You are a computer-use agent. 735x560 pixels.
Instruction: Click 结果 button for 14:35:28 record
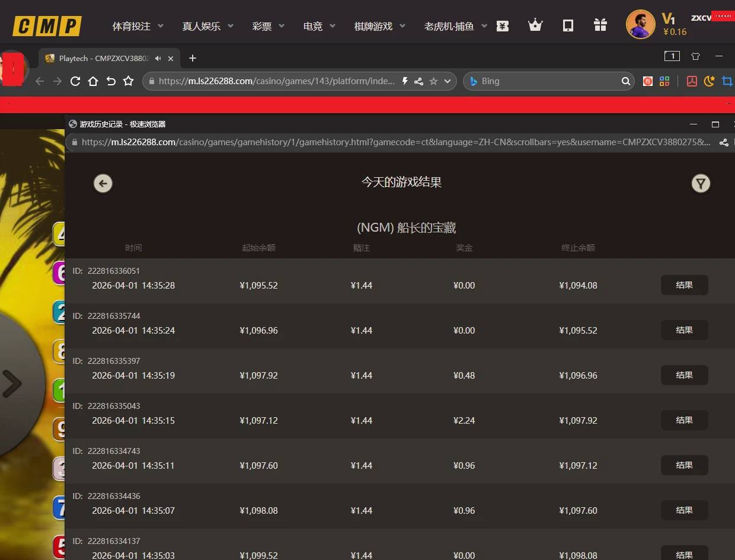coord(684,285)
